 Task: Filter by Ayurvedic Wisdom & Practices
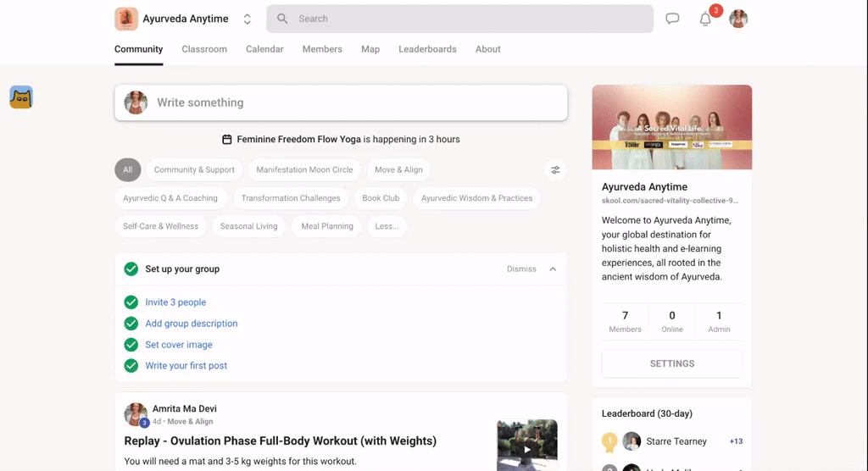click(476, 198)
